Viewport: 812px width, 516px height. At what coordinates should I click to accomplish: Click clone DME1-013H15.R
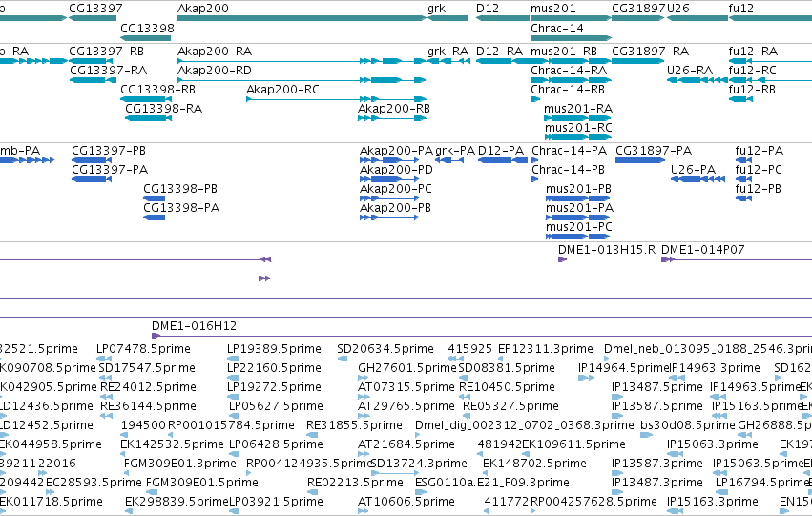click(x=562, y=259)
